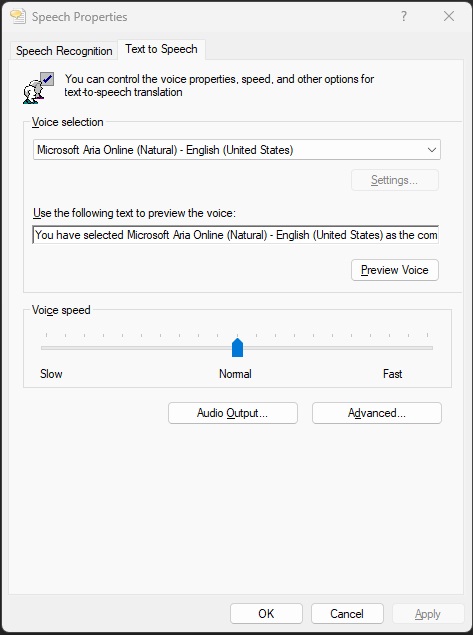Click the Speech Properties title bar icon
This screenshot has height=635, width=473.
pyautogui.click(x=18, y=16)
